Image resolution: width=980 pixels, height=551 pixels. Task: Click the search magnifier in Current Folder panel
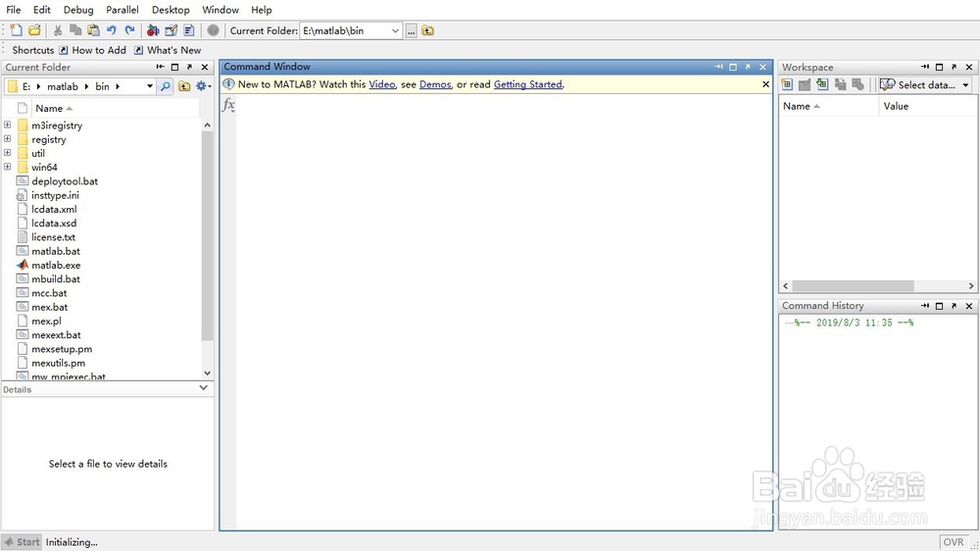pos(166,86)
